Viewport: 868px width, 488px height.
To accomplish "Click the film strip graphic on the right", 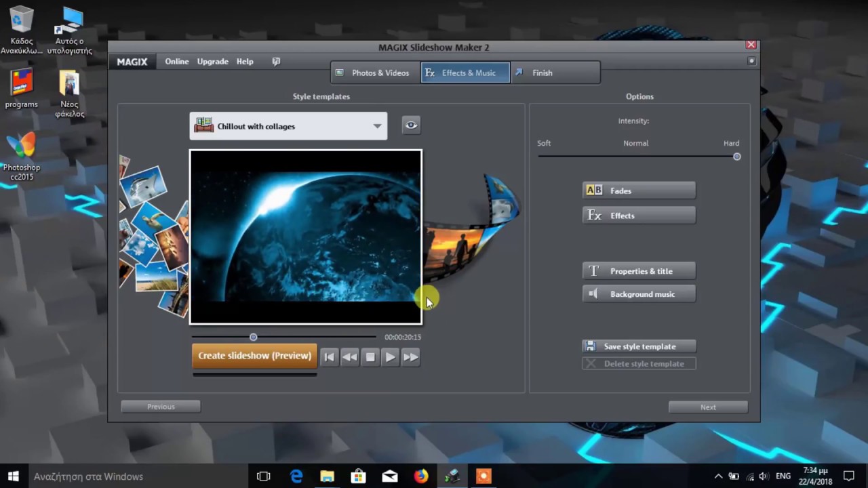I will tap(472, 230).
